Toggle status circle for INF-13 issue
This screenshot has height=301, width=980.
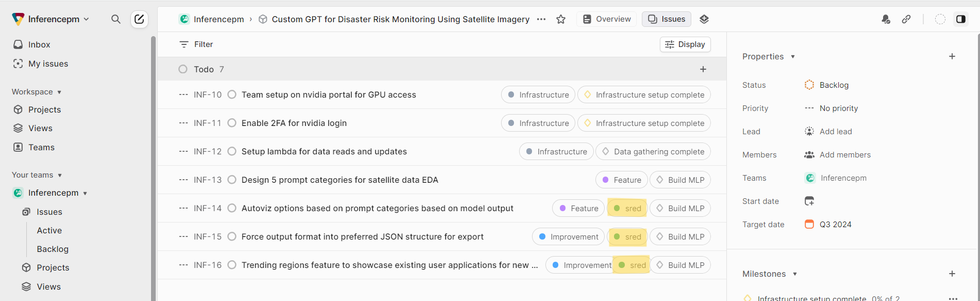232,180
